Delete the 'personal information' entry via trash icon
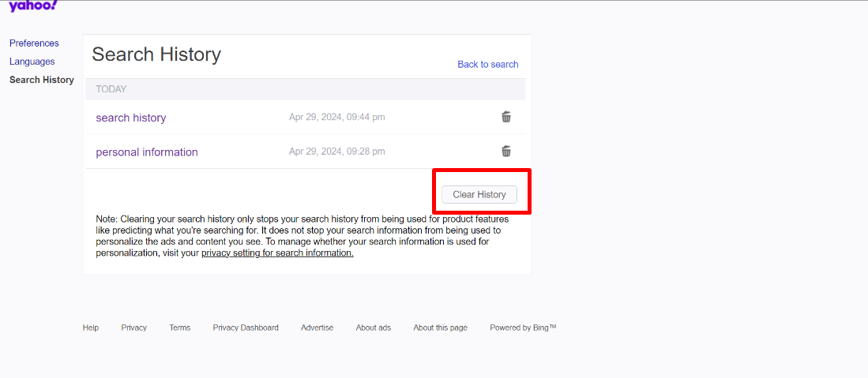The height and width of the screenshot is (378, 868). pos(506,151)
